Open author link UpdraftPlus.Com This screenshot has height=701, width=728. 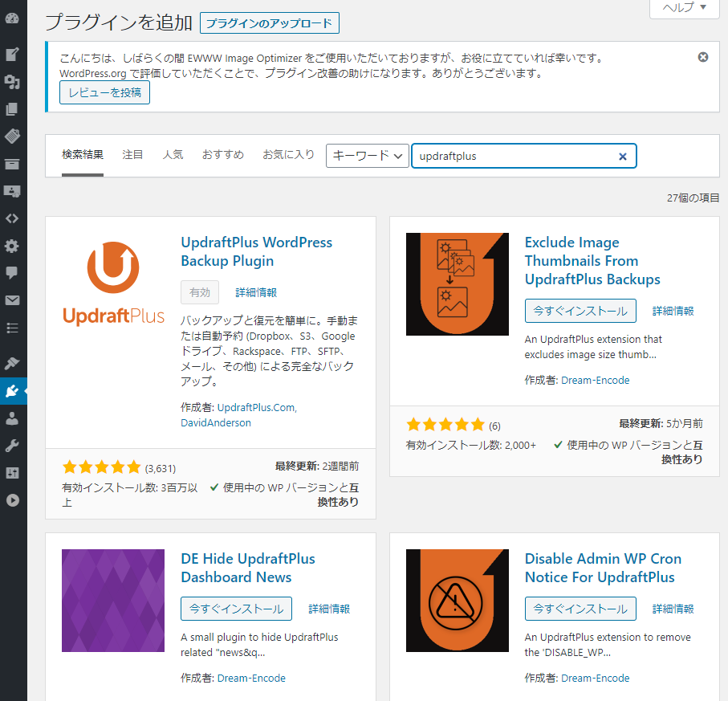pos(256,407)
